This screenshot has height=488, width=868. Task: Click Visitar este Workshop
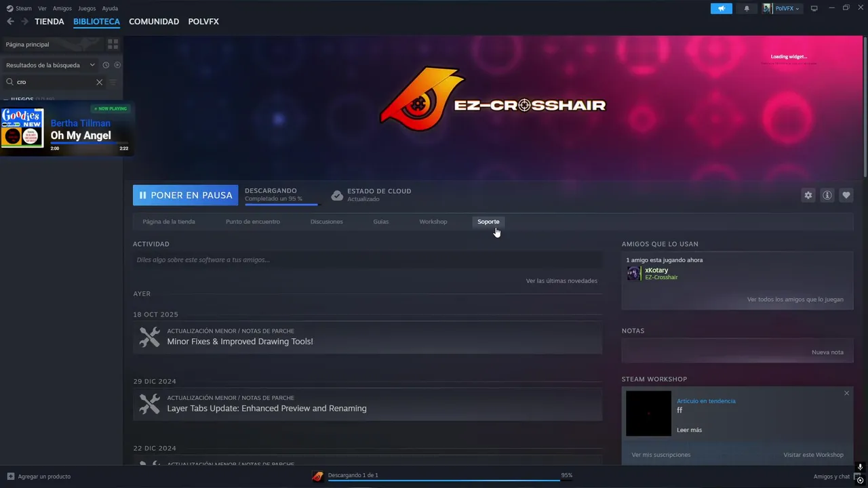[x=813, y=455]
